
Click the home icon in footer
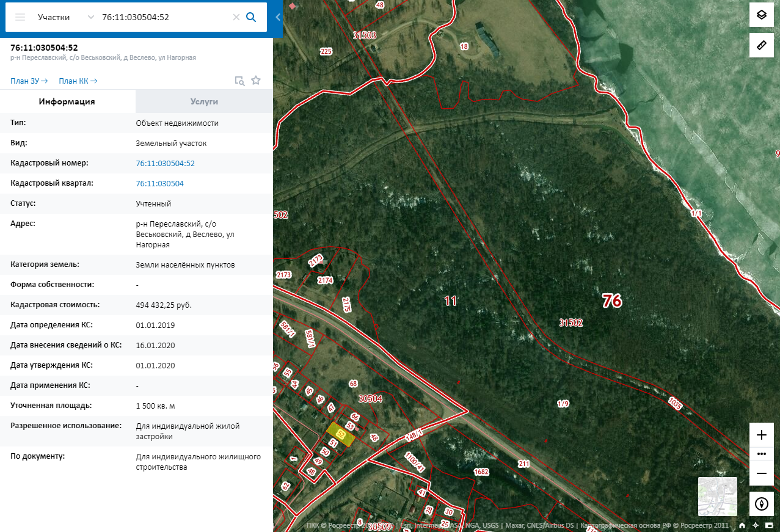pos(742,525)
